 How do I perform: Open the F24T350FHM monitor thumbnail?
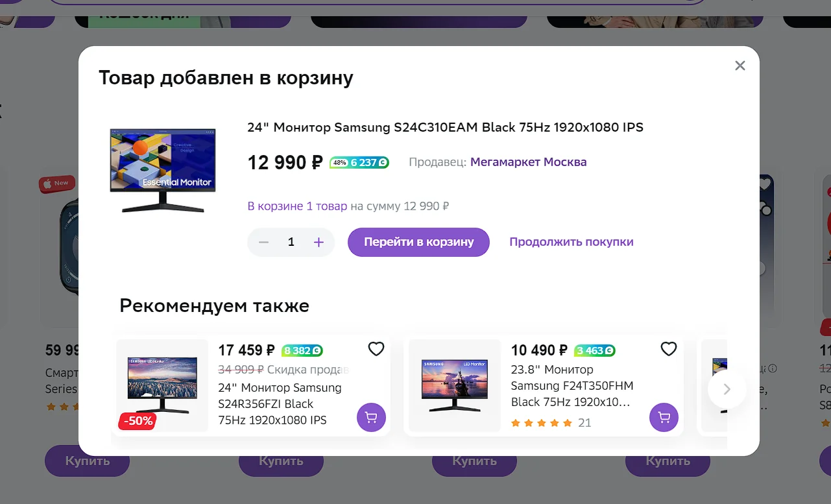coord(455,385)
